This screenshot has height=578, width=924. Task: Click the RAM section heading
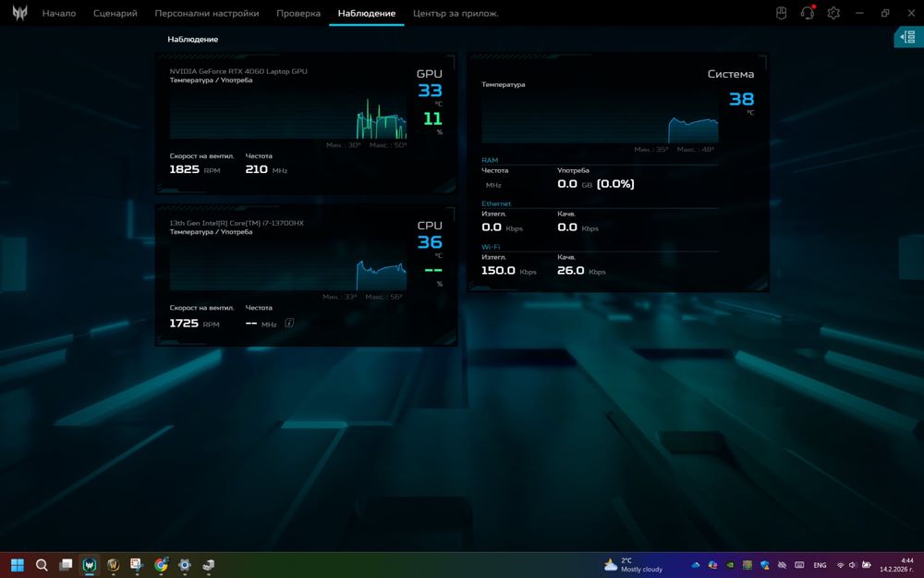490,160
